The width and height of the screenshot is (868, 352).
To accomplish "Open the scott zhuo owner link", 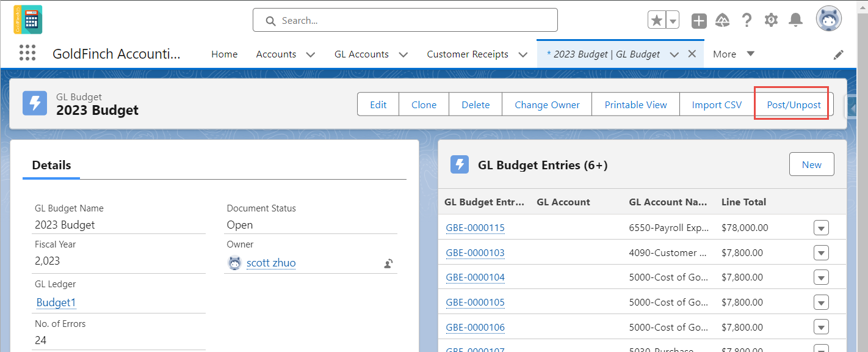I will tap(271, 263).
